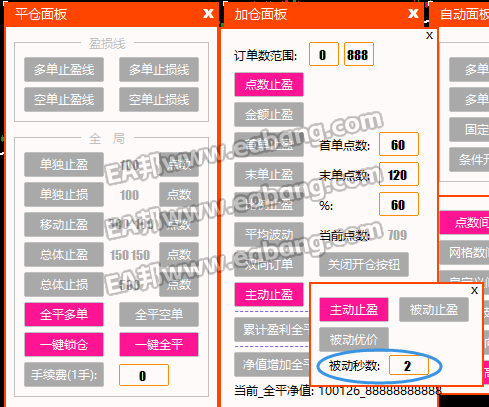Switch the 点数 unit for 总体止损 row

(x=179, y=284)
